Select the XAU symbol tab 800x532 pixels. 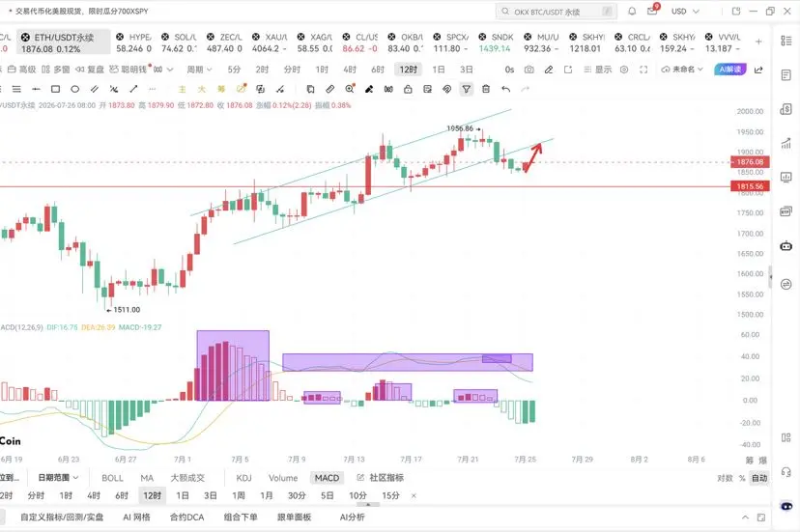pos(270,42)
